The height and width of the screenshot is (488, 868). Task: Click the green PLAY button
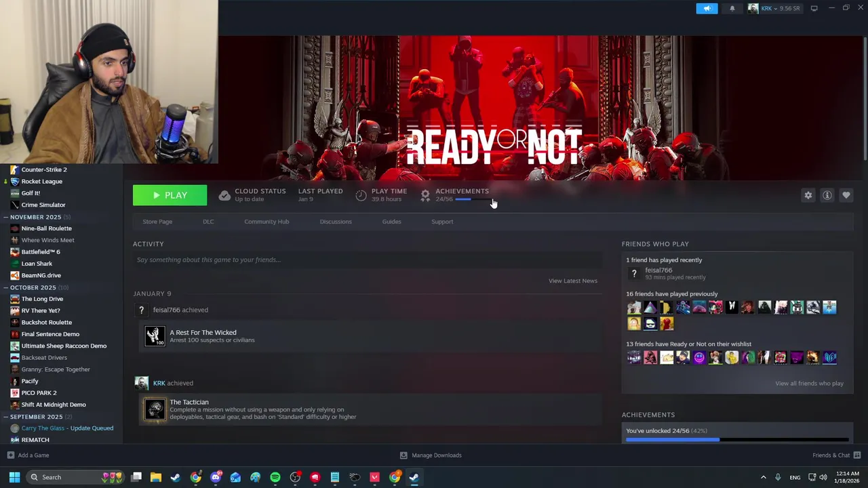pyautogui.click(x=170, y=195)
